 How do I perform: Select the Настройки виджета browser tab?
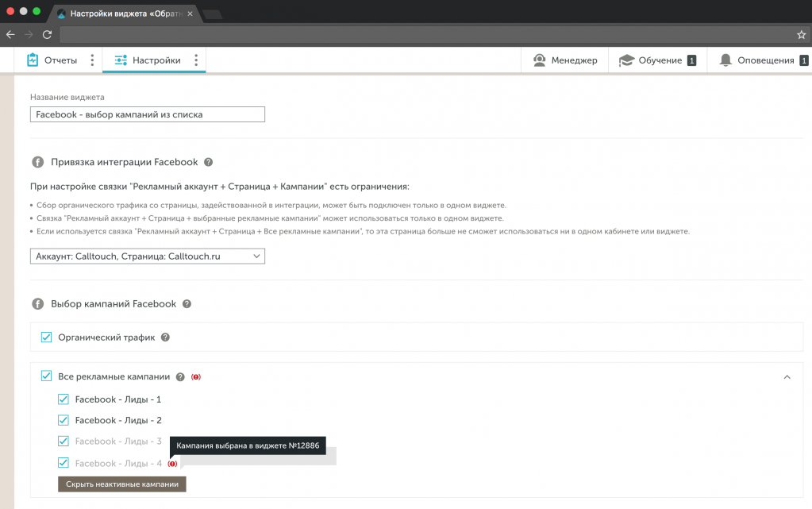[125, 13]
